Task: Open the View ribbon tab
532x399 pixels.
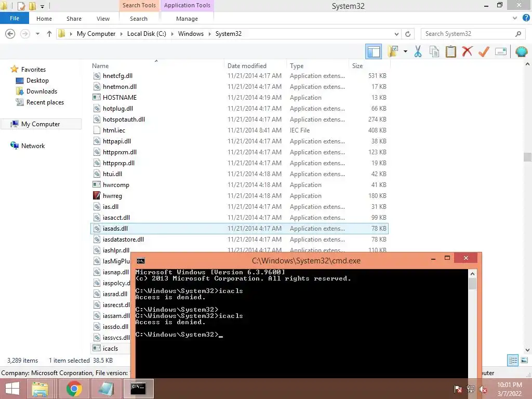Action: click(103, 19)
